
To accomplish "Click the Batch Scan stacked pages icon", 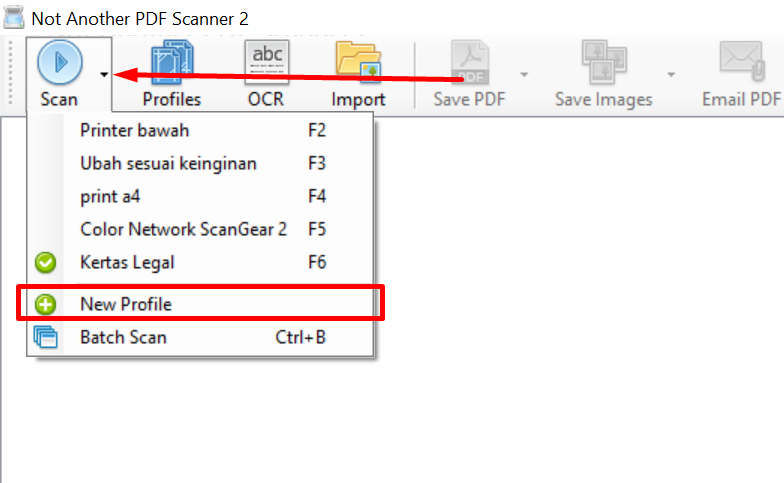I will [x=46, y=337].
